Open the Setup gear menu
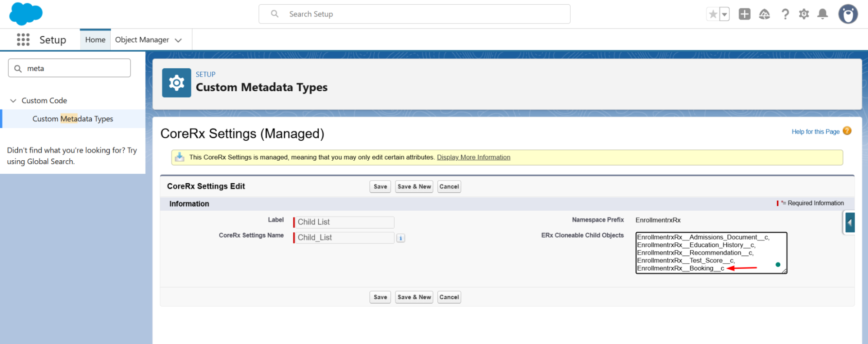Viewport: 868px width, 344px height. pyautogui.click(x=804, y=14)
